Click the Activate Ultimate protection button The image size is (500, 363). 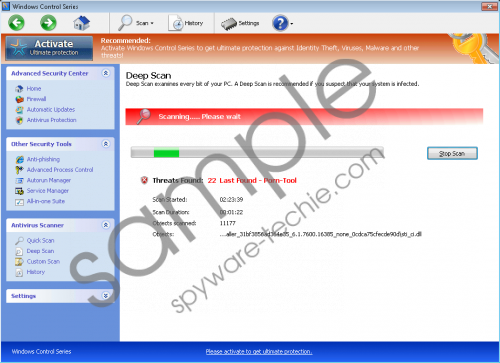(x=49, y=48)
